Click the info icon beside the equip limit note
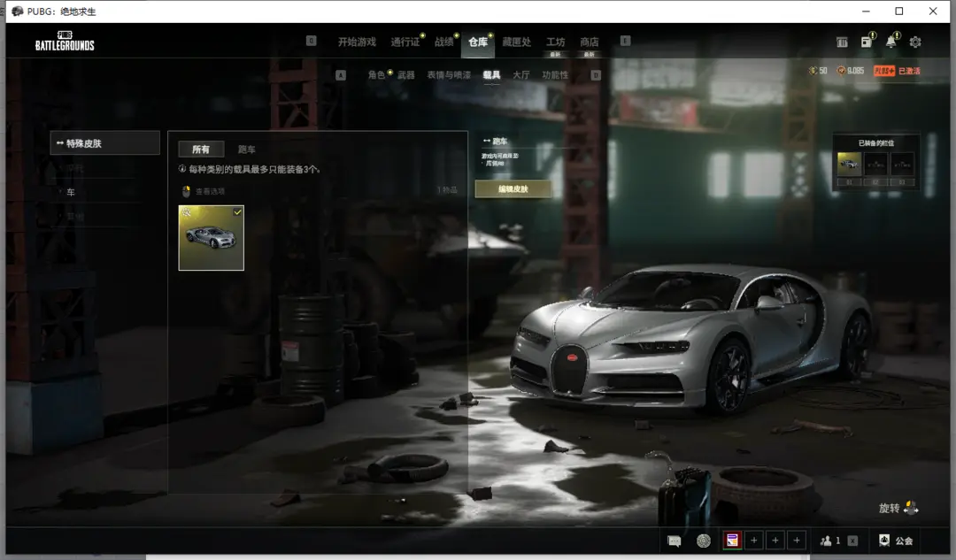This screenshot has height=560, width=956. [182, 169]
